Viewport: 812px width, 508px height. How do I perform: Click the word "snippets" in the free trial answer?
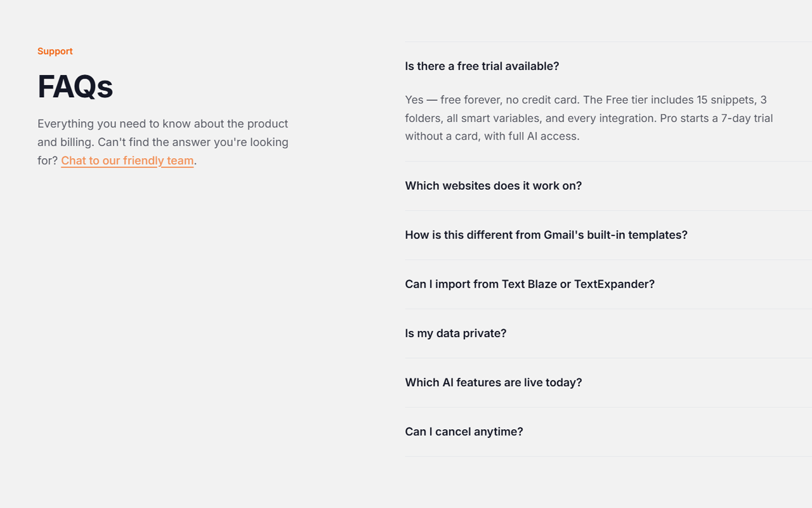[x=733, y=100]
